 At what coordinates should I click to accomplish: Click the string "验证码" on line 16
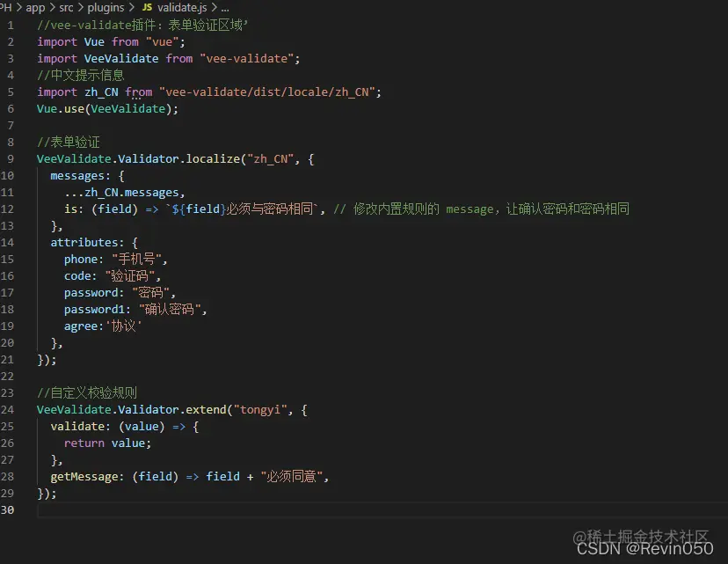[129, 276]
